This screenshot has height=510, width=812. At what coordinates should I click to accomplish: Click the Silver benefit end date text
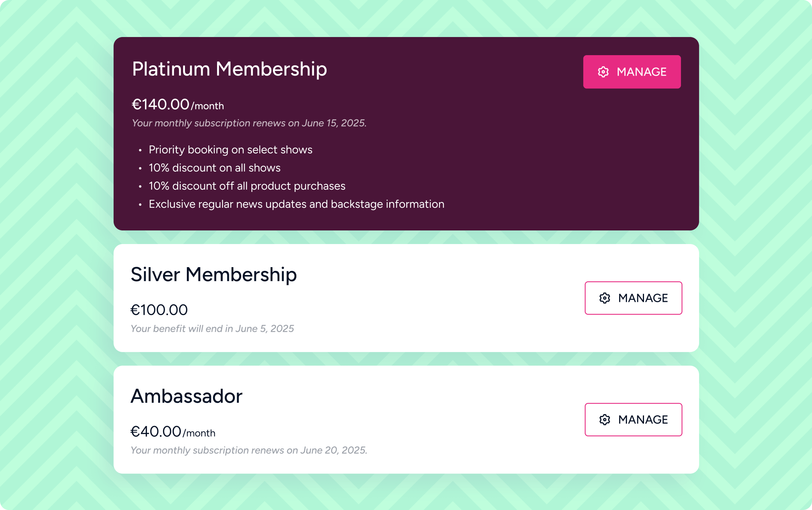click(x=212, y=329)
